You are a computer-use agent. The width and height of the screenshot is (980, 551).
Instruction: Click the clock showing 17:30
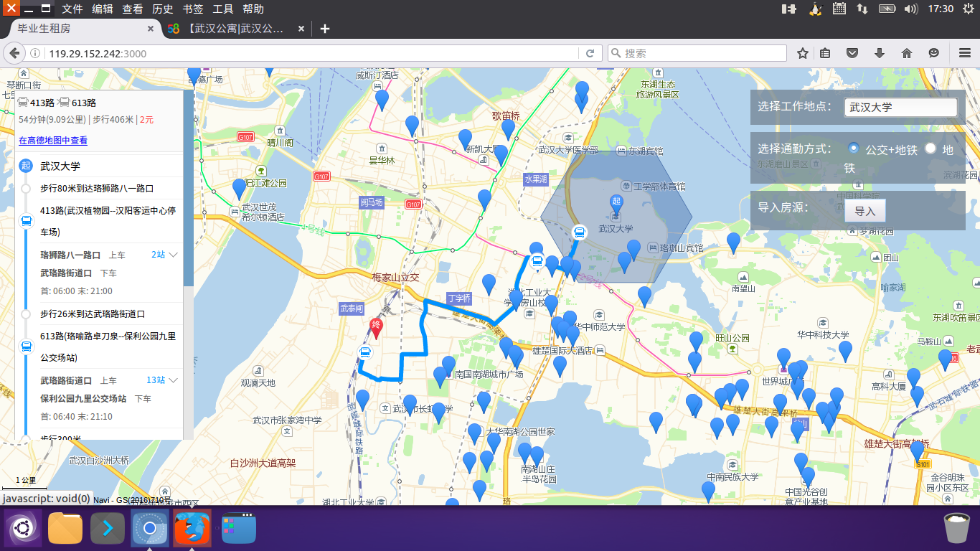(941, 9)
